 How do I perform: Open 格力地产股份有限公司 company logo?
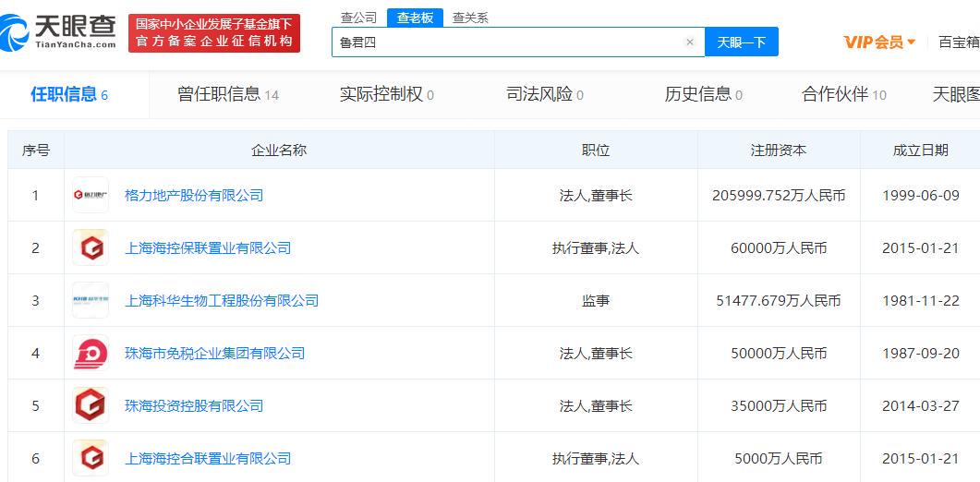tap(91, 195)
